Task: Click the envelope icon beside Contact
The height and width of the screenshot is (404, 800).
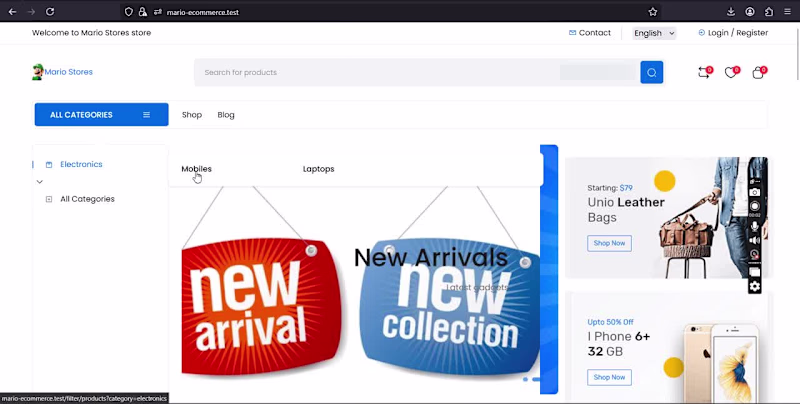Action: tap(572, 33)
